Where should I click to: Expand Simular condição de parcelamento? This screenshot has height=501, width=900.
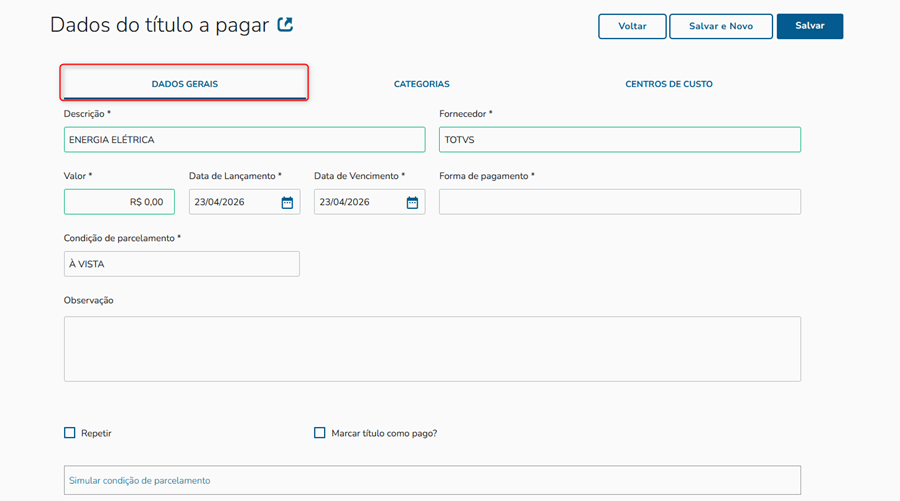pyautogui.click(x=432, y=480)
